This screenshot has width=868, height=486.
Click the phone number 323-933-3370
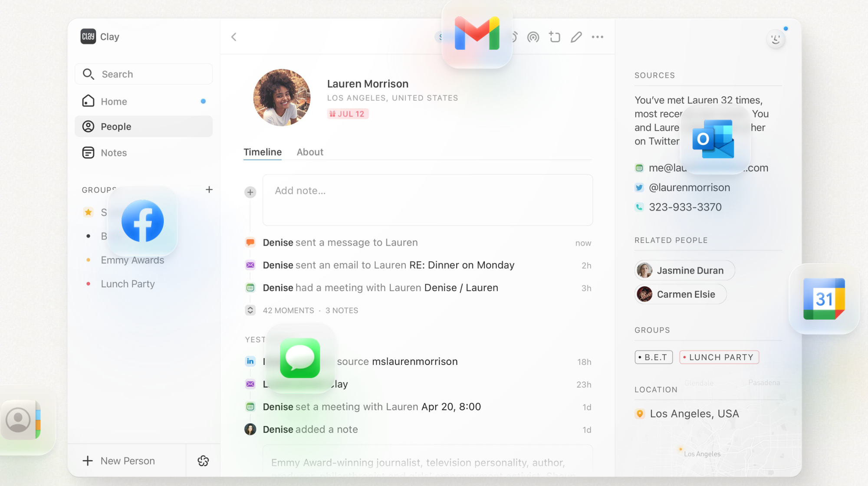point(685,207)
